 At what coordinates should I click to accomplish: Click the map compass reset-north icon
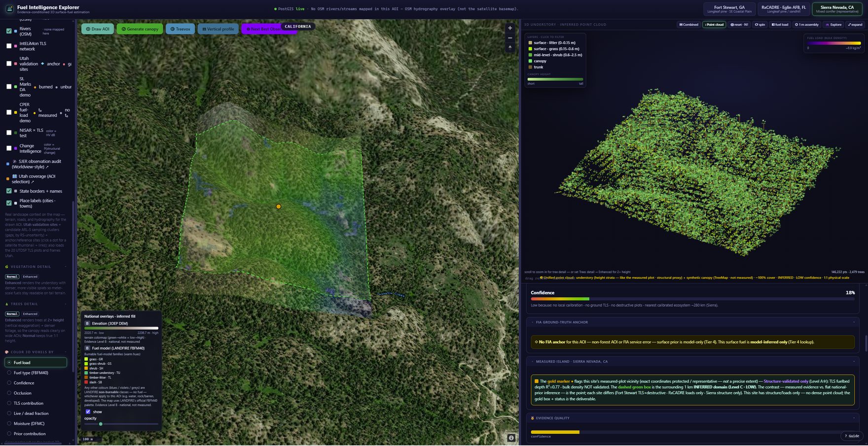[x=510, y=47]
